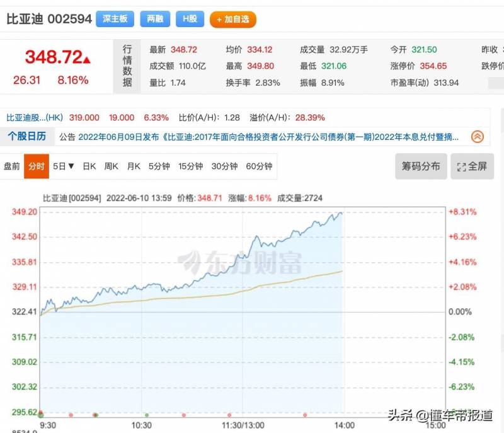The width and height of the screenshot is (504, 433).
Task: Click the red event marker near 11:30/13:00
Action: pos(229,415)
